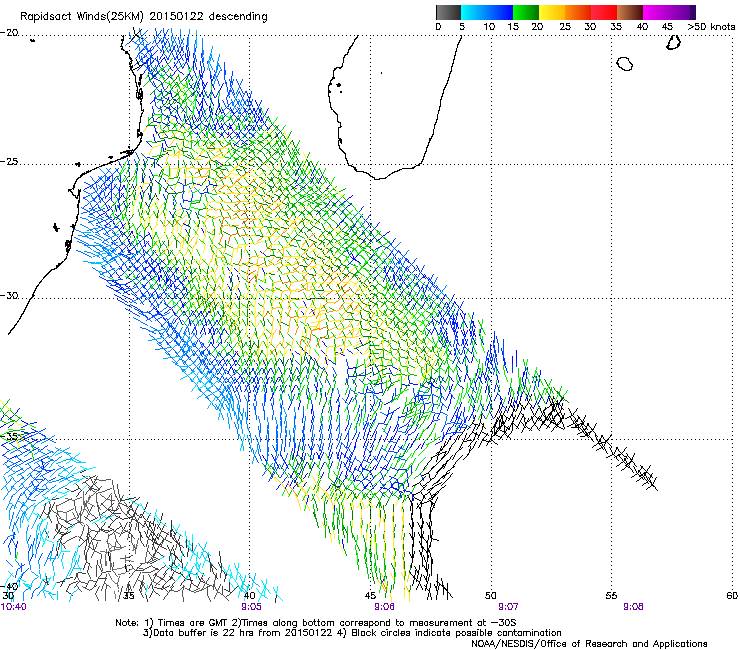Click the note line about Data buffer 22 hrs

click(x=352, y=633)
